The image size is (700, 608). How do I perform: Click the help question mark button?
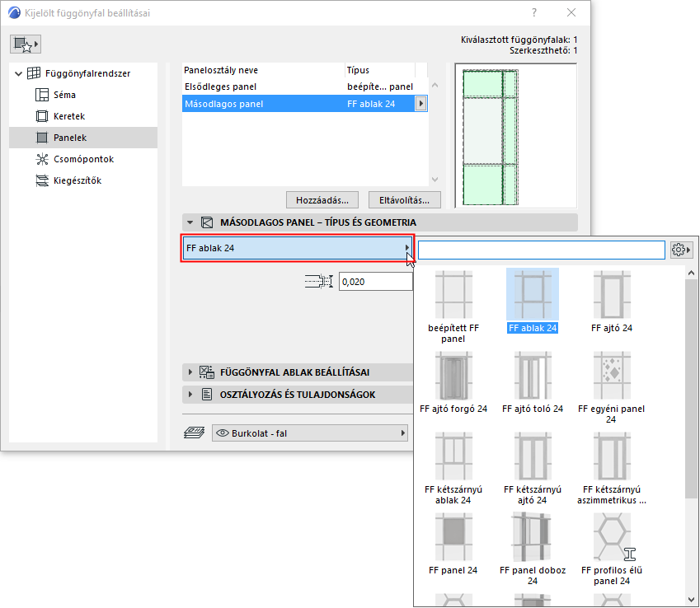click(x=534, y=13)
